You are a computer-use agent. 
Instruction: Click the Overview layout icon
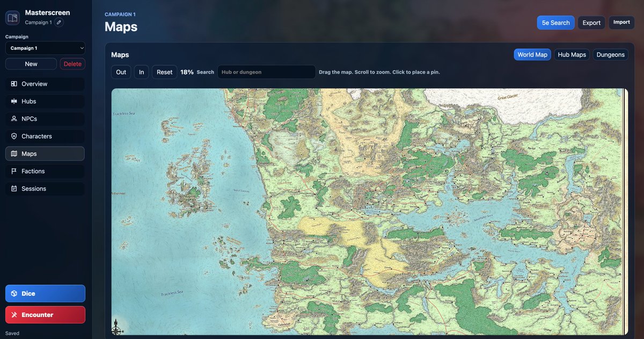coord(14,84)
